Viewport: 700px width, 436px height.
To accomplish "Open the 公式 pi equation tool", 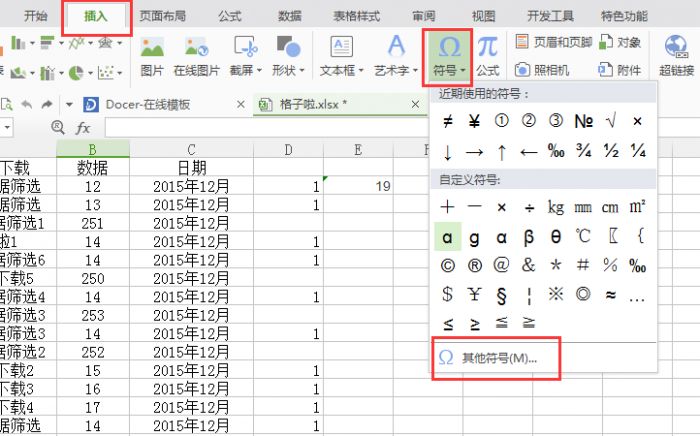I will (x=487, y=56).
